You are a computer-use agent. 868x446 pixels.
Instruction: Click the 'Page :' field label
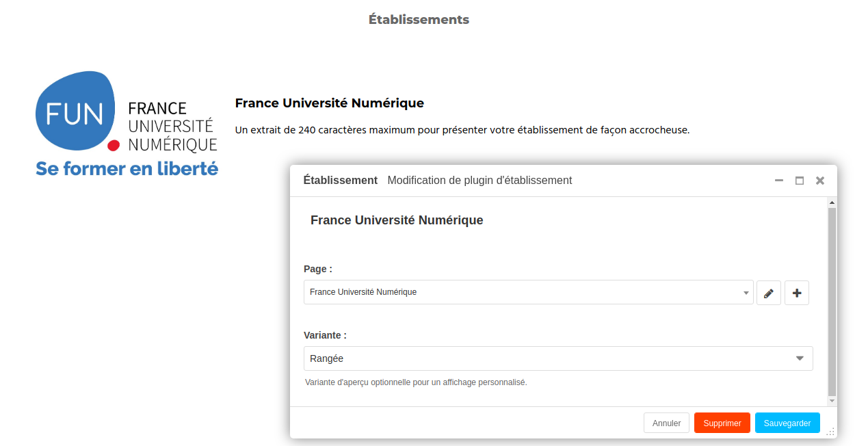pyautogui.click(x=318, y=269)
